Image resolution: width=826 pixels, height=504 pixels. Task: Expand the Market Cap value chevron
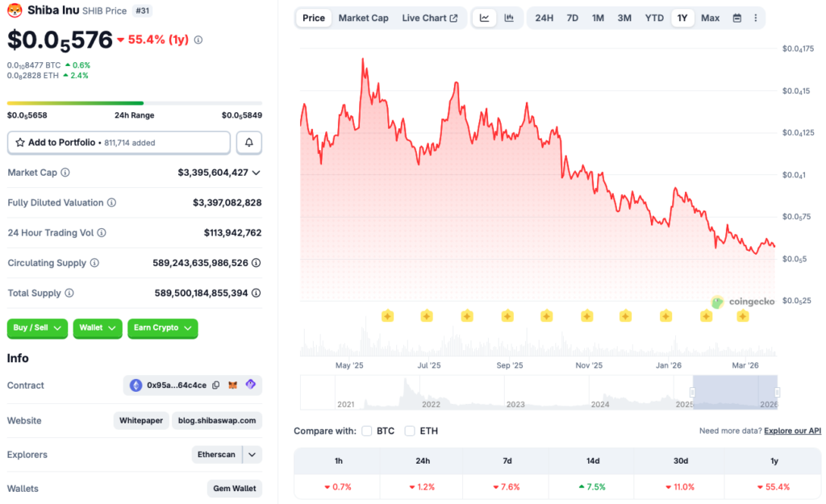[257, 173]
